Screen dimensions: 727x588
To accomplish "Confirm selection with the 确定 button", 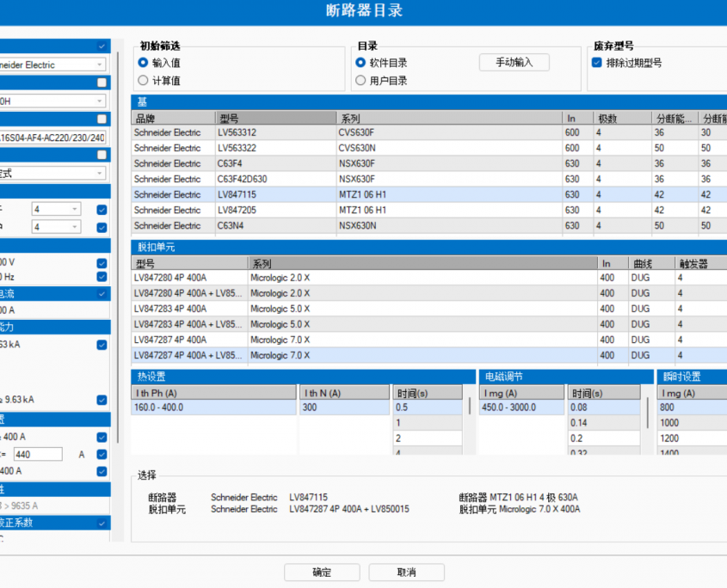I will tap(323, 573).
